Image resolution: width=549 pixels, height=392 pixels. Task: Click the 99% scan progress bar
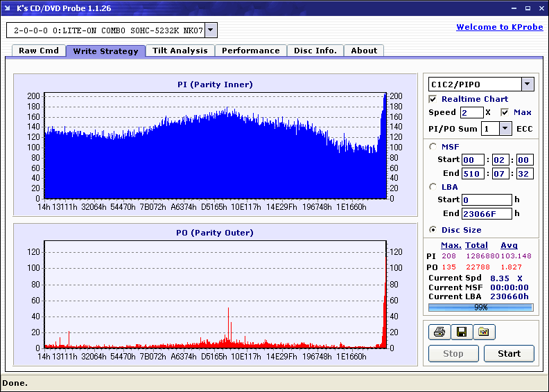pyautogui.click(x=480, y=307)
